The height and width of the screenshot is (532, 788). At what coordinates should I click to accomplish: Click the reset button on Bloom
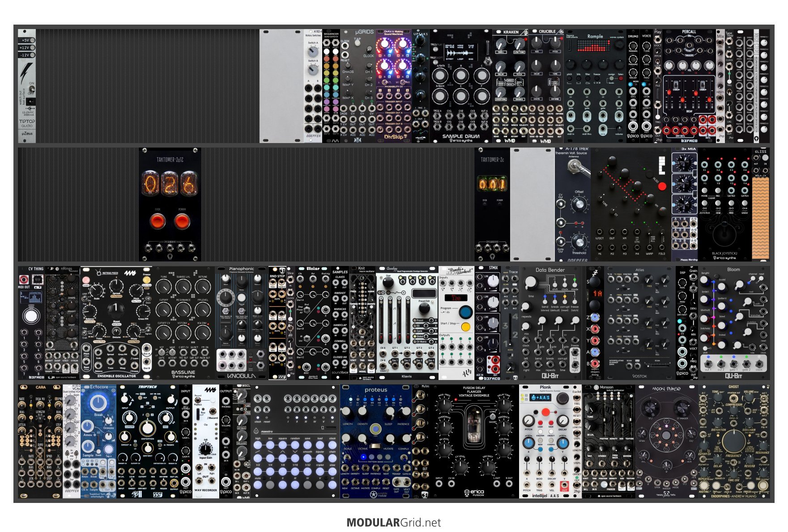tap(762, 279)
